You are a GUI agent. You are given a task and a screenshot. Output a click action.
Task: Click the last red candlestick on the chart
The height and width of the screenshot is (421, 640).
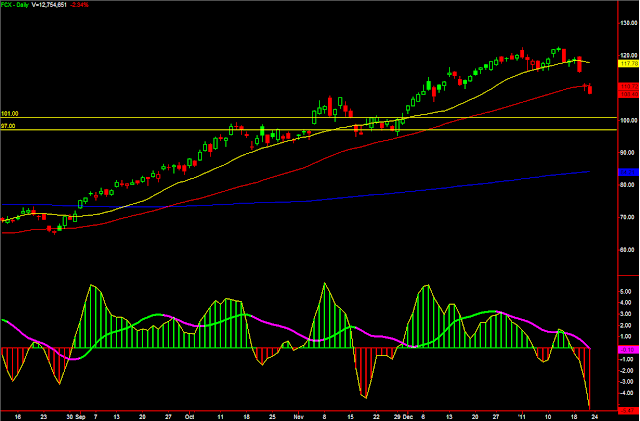point(590,89)
